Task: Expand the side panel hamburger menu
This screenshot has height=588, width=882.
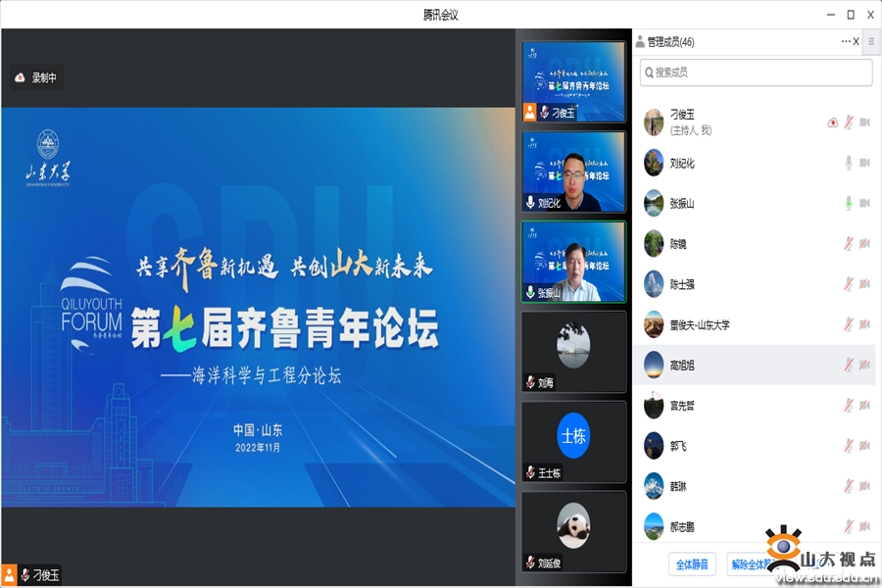Action: tap(871, 41)
